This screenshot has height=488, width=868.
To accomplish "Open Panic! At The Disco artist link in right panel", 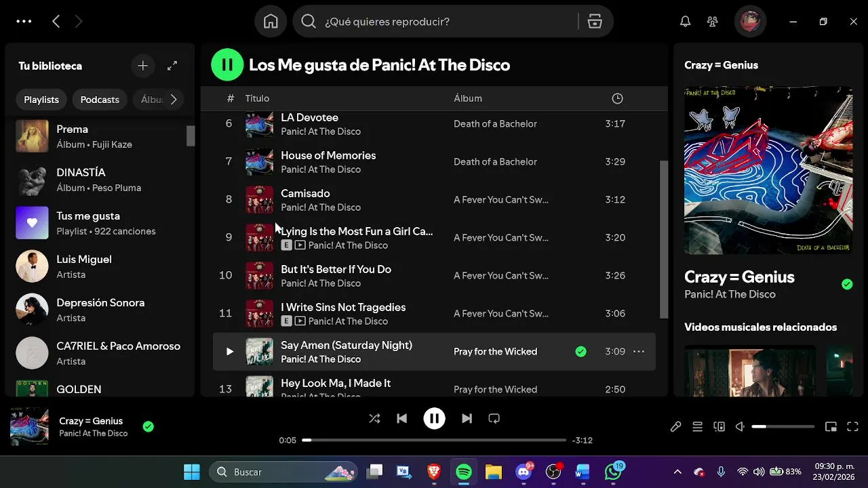I will (x=730, y=294).
